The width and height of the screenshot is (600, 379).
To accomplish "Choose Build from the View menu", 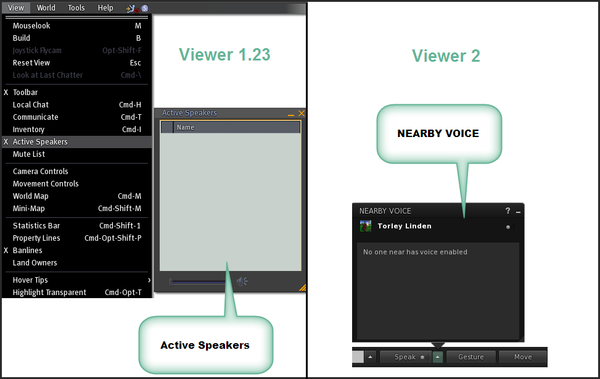I will 77,38.
